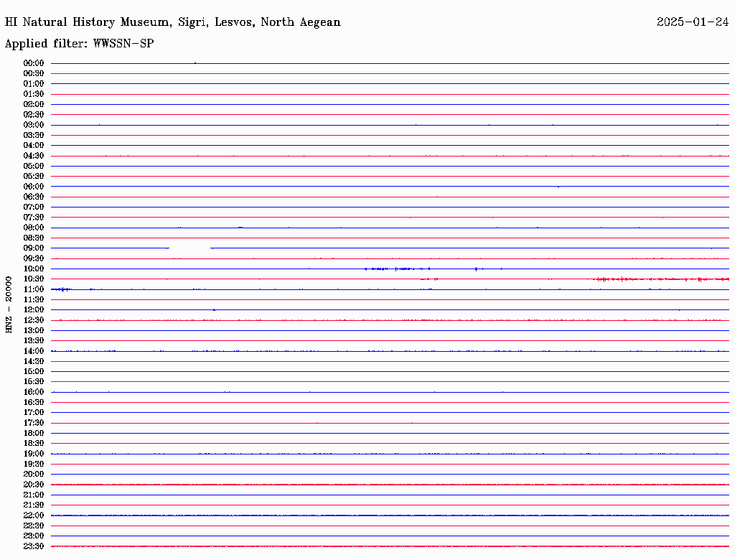
Task: Click the 11:30 time label
Action: tap(34, 299)
